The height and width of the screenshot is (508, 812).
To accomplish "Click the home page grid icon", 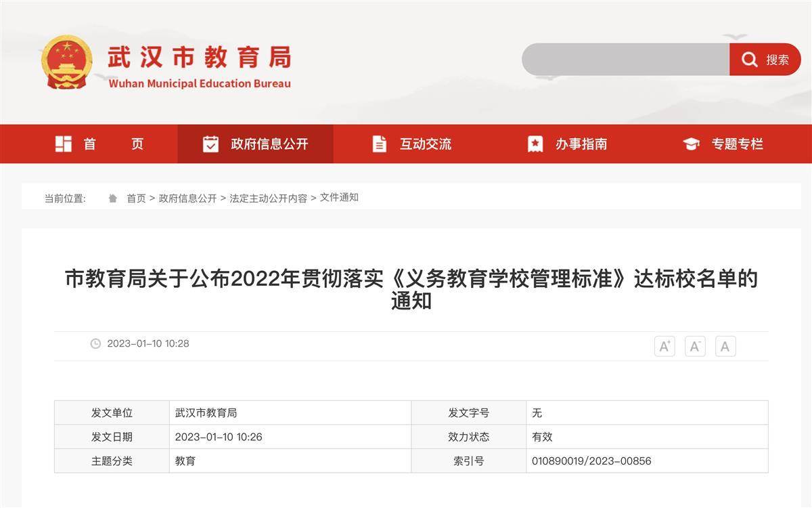I will coord(64,144).
